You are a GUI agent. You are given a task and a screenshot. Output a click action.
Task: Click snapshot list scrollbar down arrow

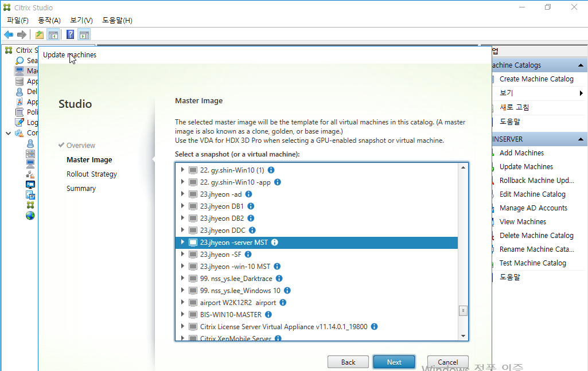(x=463, y=336)
